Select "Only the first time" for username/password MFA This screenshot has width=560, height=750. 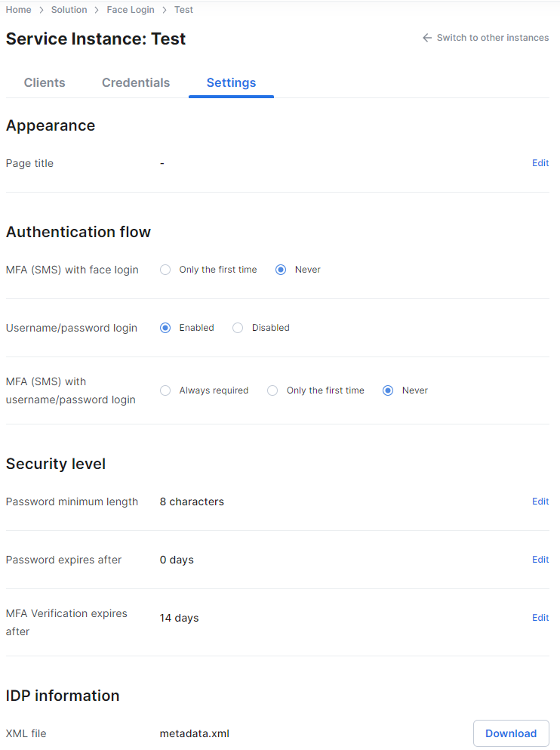(272, 390)
